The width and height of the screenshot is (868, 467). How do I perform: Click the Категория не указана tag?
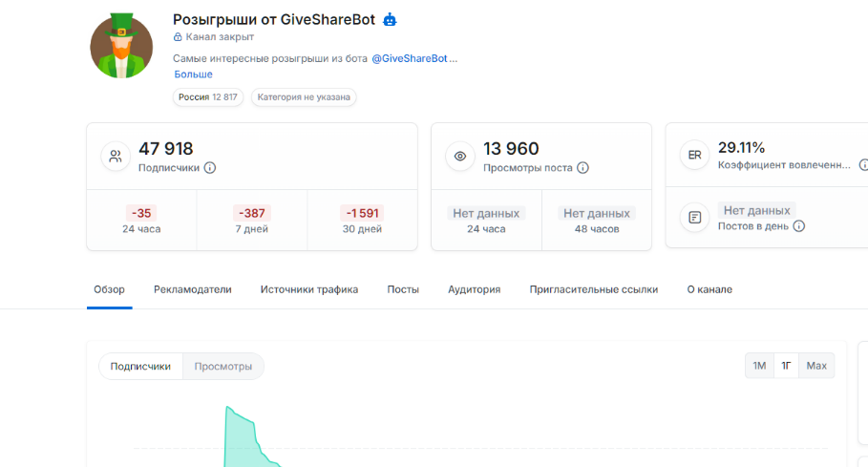click(304, 97)
